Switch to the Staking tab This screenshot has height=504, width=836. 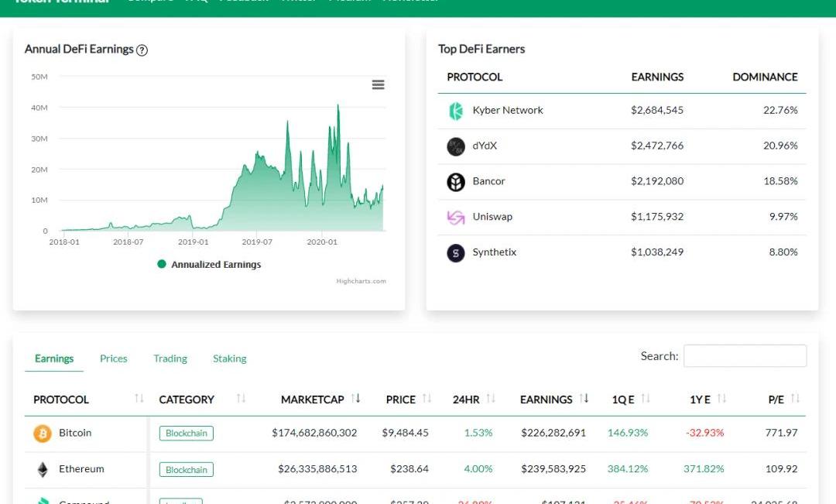pos(230,358)
